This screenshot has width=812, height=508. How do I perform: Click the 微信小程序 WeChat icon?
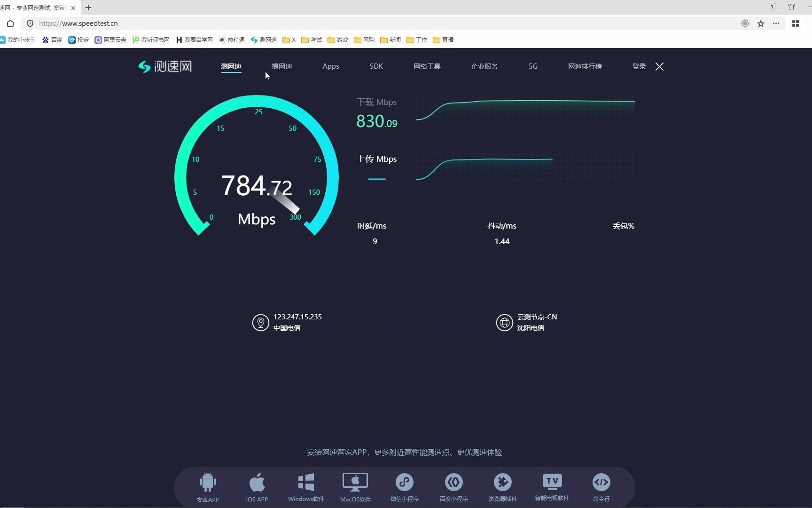[x=405, y=481]
